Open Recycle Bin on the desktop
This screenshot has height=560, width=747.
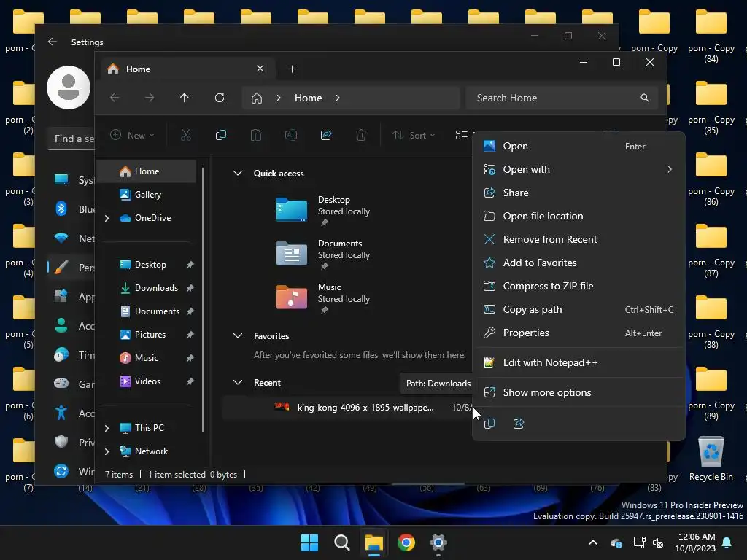point(711,458)
